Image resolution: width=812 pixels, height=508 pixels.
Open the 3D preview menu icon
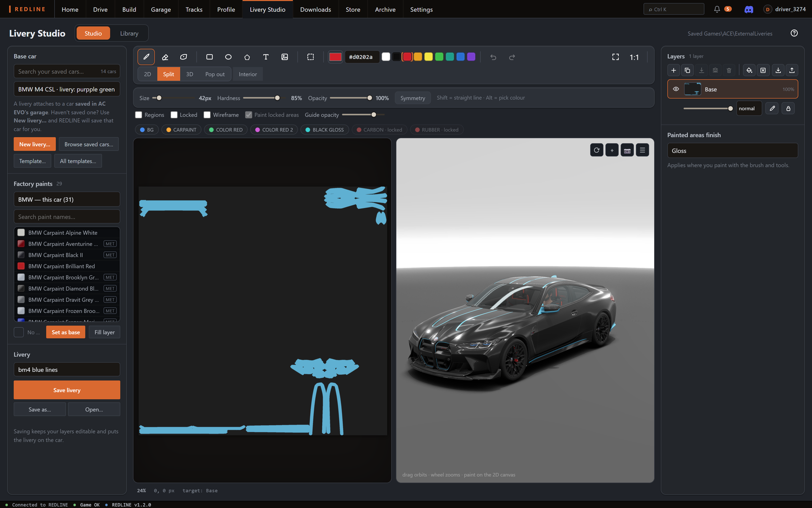tap(642, 150)
